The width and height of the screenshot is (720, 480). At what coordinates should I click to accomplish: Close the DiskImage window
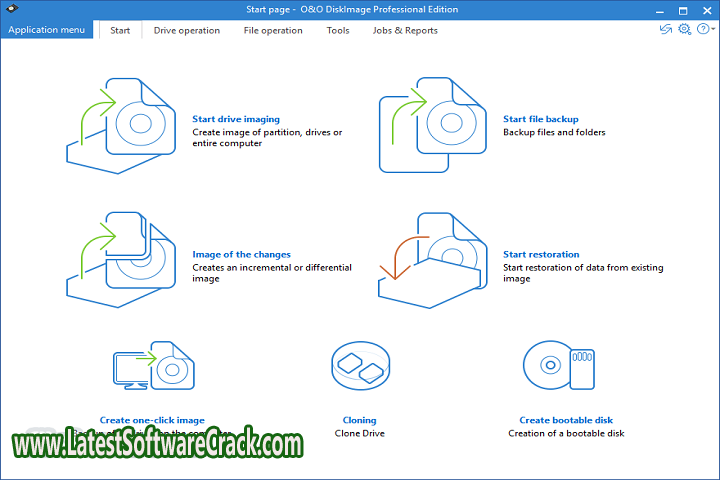click(707, 10)
